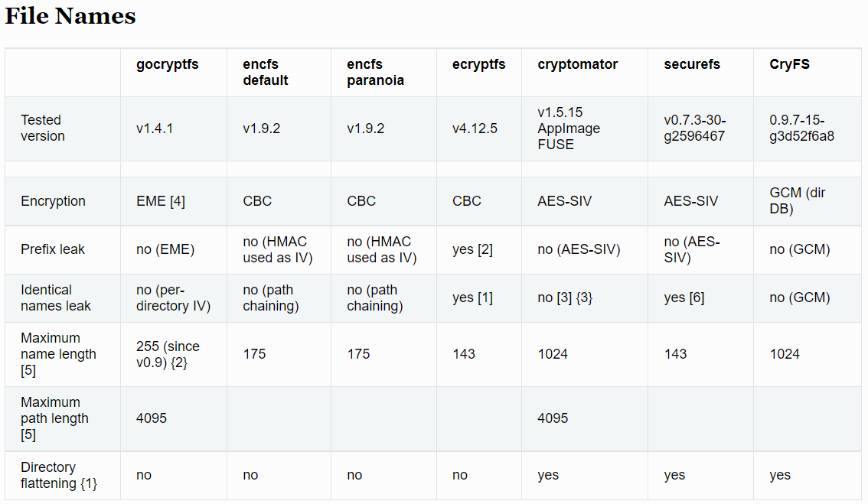
Task: Select the "encfs paranoia" column header
Action: (x=375, y=72)
